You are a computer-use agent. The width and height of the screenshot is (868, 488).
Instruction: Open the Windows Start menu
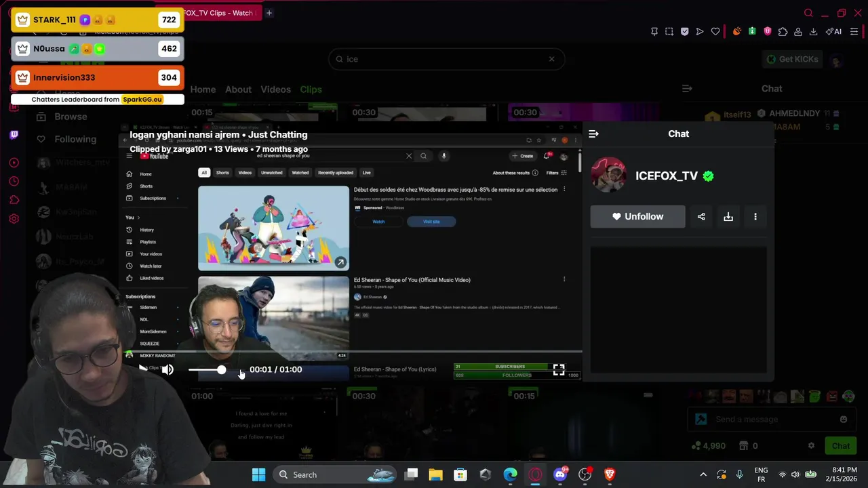258,474
